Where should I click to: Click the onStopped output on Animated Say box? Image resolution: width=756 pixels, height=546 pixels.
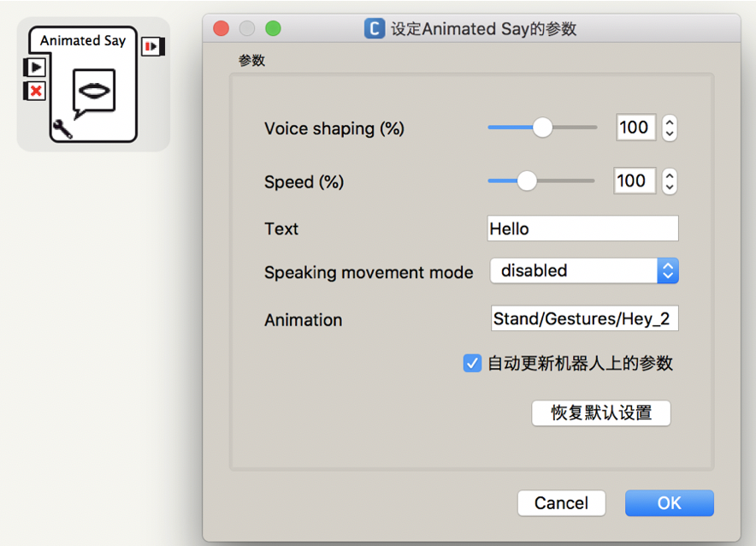point(153,46)
